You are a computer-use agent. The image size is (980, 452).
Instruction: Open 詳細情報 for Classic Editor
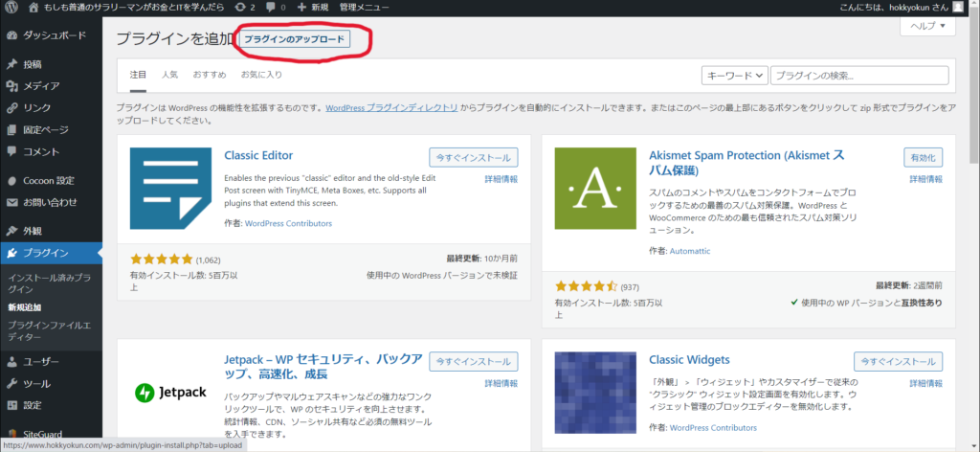pyautogui.click(x=501, y=179)
